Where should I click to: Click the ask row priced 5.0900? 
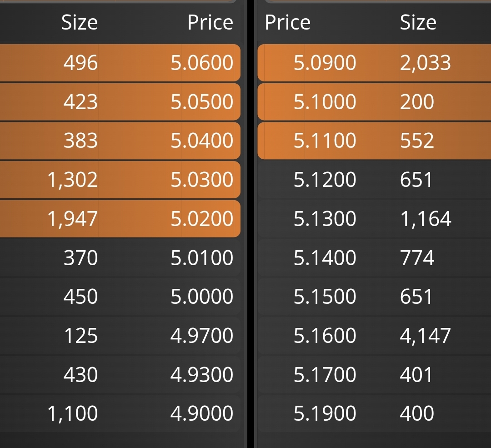tap(374, 63)
